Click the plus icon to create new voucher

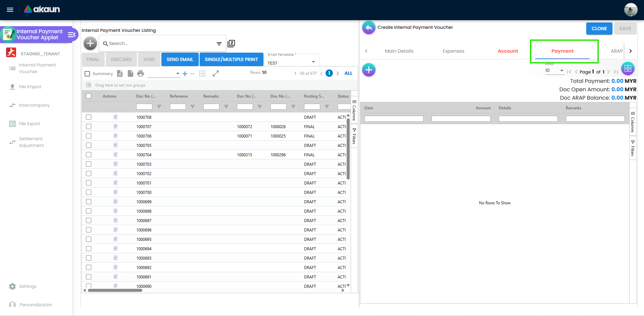pos(90,43)
